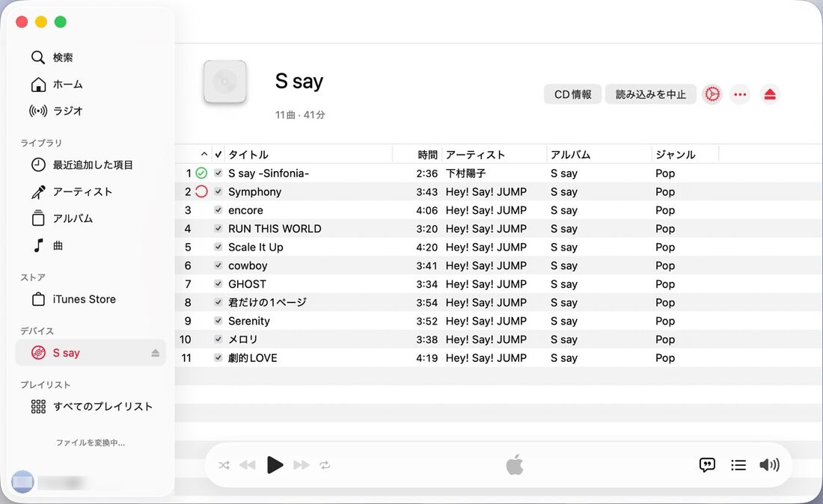
Task: Sort by track number arrow header
Action: (x=204, y=155)
